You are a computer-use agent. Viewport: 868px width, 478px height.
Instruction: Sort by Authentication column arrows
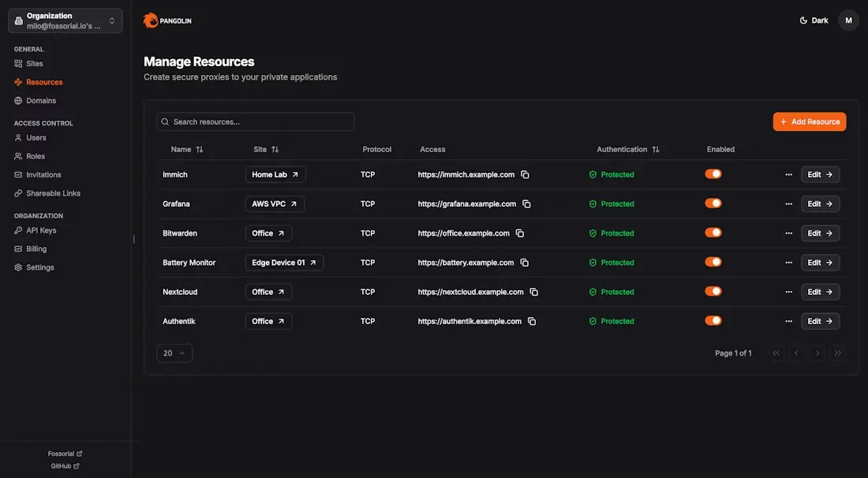click(x=656, y=149)
